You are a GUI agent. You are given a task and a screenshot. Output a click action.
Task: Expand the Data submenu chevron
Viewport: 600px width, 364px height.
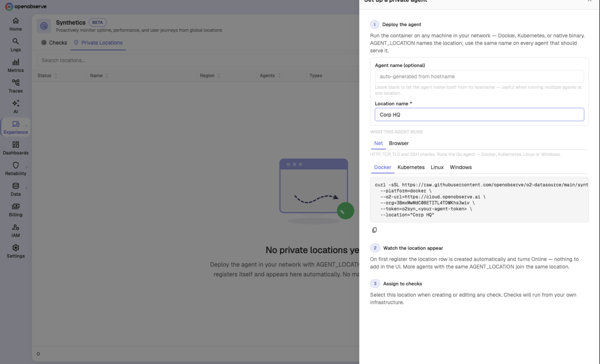(x=27, y=188)
